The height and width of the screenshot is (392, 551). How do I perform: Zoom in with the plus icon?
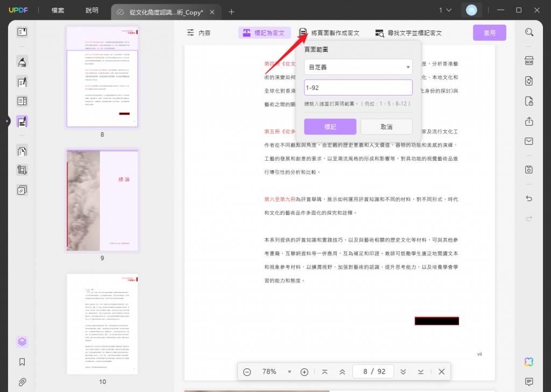(305, 372)
